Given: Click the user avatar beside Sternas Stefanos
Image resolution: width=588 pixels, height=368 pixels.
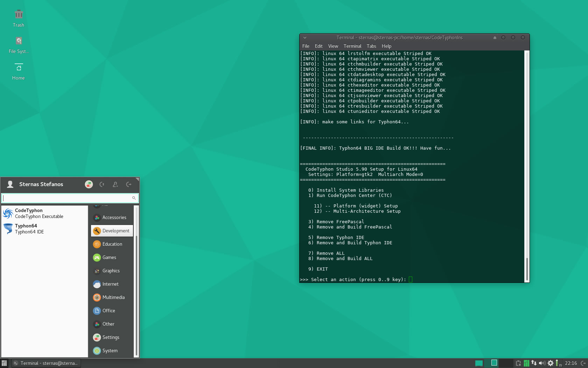Looking at the screenshot, I should tap(10, 184).
